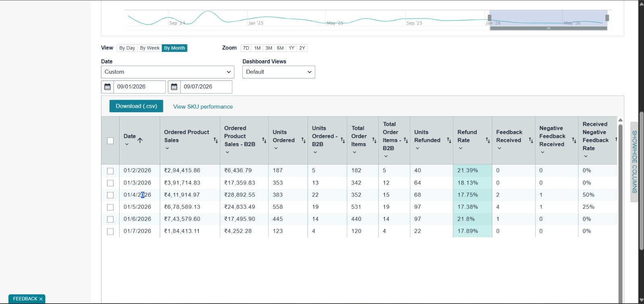Expand the Units Refunded column chevron
Viewport: 644px width, 304px height.
point(418,148)
